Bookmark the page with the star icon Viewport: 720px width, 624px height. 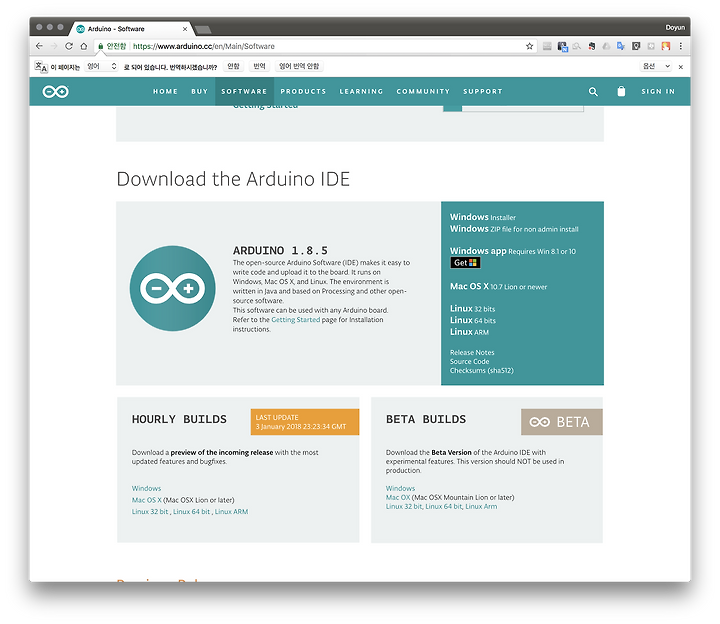[529, 46]
